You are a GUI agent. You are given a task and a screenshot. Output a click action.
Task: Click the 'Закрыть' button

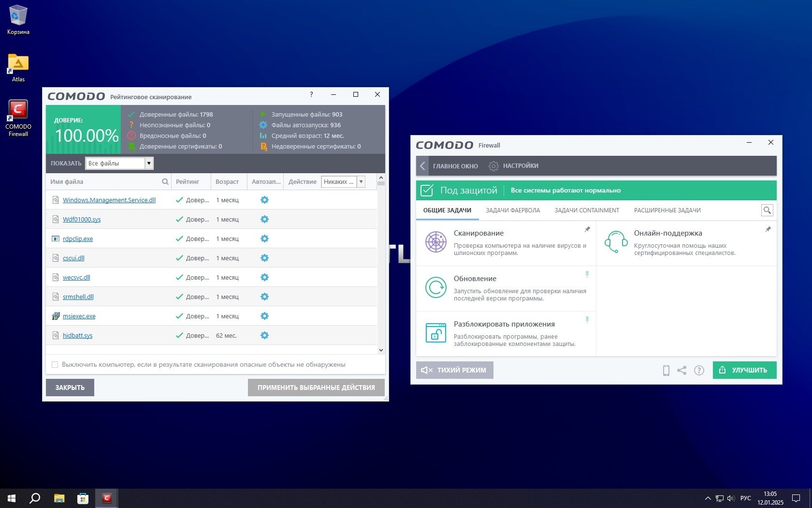[70, 388]
